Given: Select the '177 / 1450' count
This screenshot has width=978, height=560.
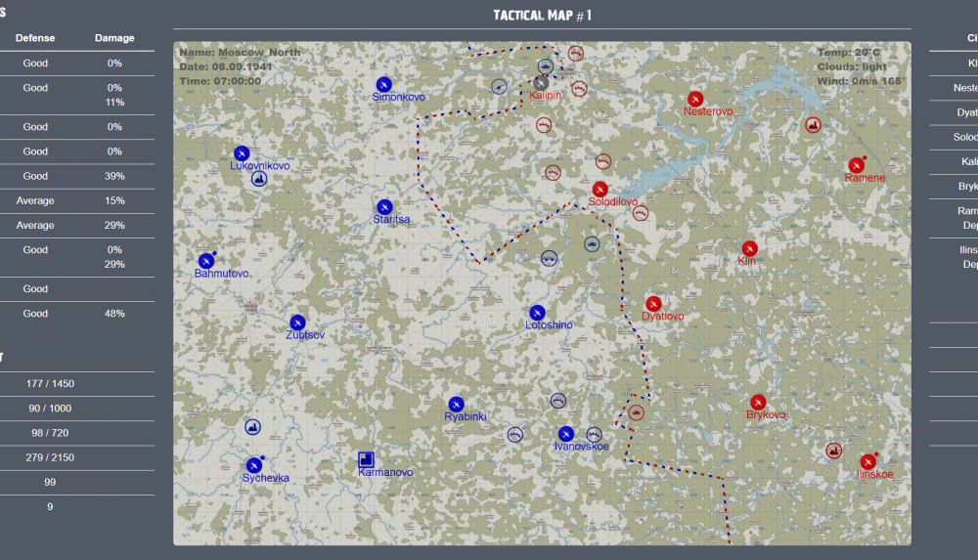Looking at the screenshot, I should pyautogui.click(x=50, y=383).
